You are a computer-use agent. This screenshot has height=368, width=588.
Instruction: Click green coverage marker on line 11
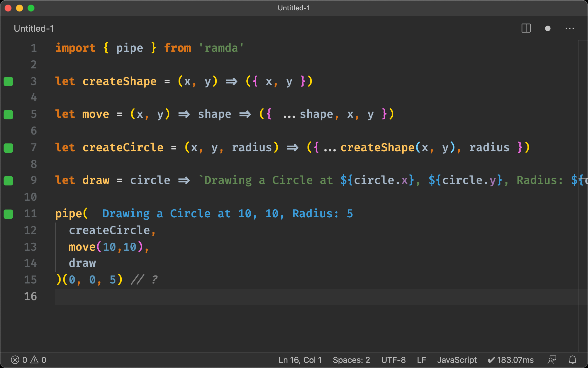click(8, 214)
